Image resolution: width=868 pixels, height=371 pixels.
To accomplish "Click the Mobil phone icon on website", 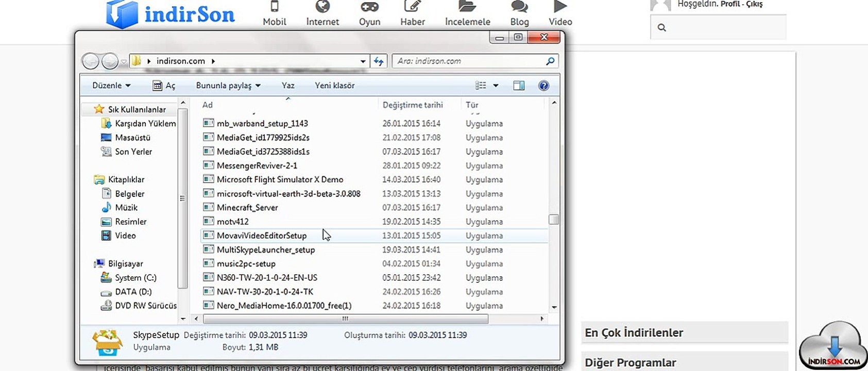I will 275,7.
